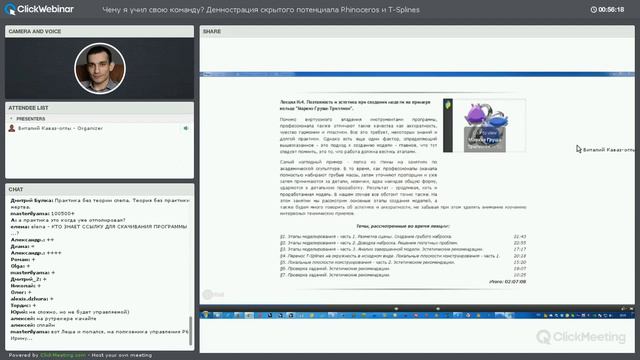Select the SHARE panel header
This screenshot has height=360, width=640.
coord(417,31)
